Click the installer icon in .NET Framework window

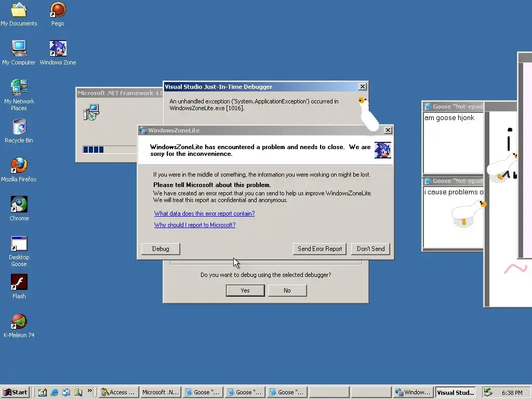(x=91, y=112)
